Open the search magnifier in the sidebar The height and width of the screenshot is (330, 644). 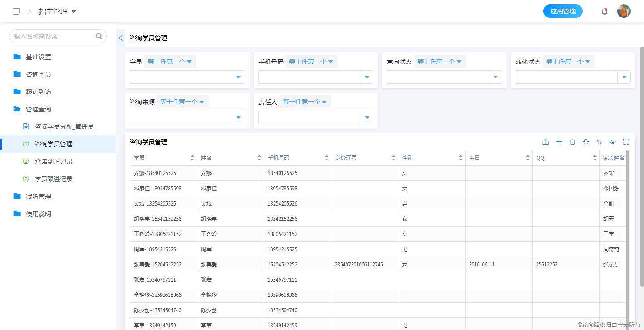tap(99, 36)
